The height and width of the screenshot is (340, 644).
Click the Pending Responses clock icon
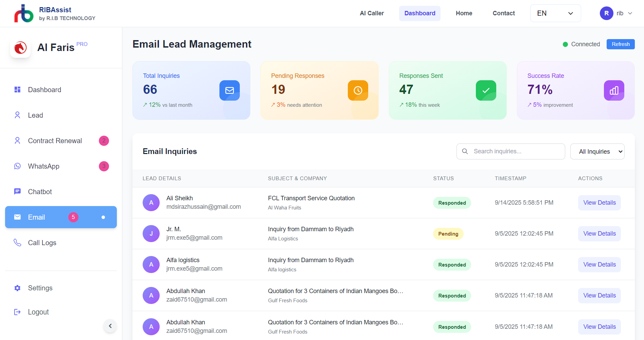tap(358, 90)
